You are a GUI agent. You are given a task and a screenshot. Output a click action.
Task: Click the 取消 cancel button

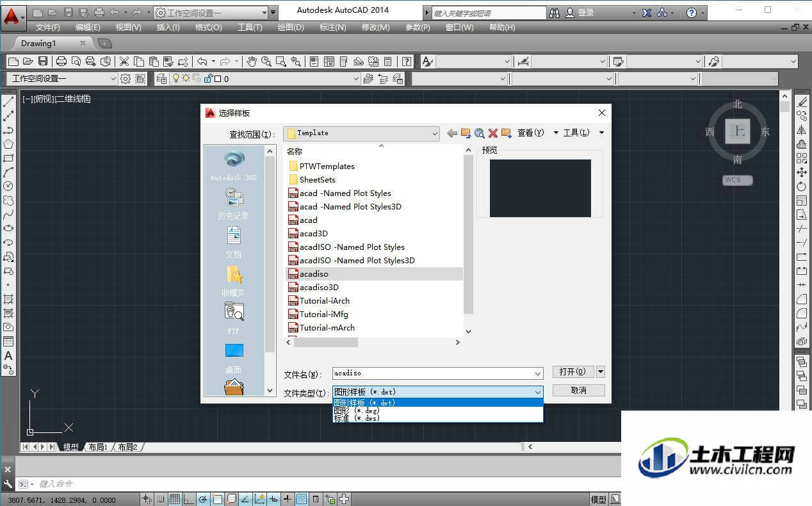coord(579,390)
